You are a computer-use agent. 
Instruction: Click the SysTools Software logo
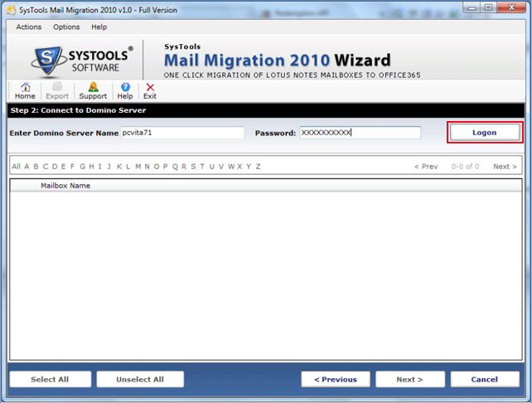click(82, 61)
